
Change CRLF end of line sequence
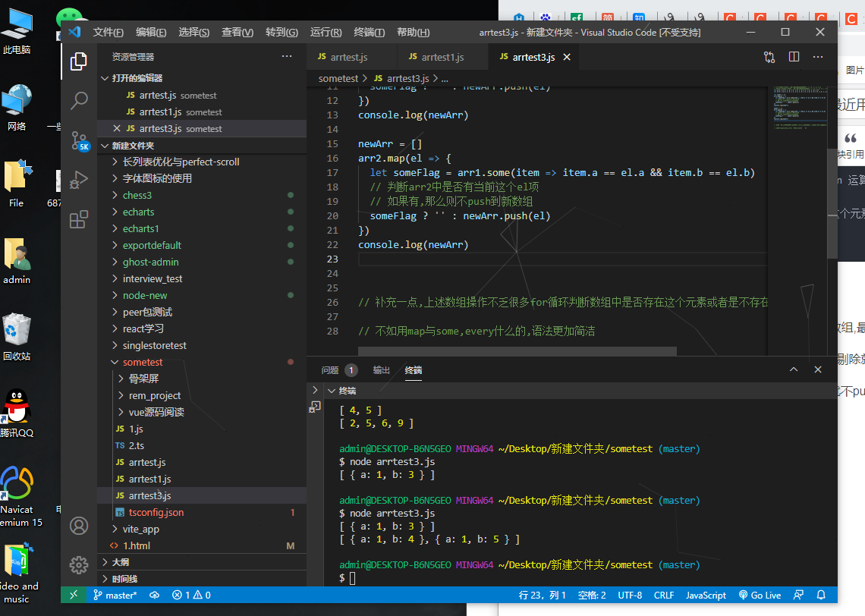664,595
